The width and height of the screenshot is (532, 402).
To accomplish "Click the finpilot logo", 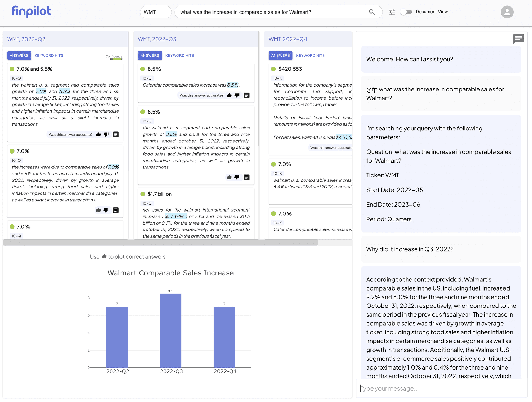I will click(x=31, y=12).
